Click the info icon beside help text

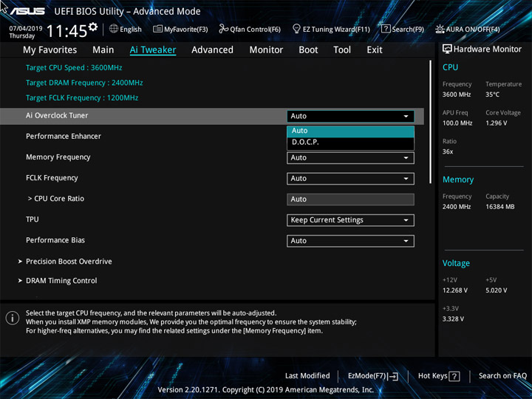coord(13,318)
